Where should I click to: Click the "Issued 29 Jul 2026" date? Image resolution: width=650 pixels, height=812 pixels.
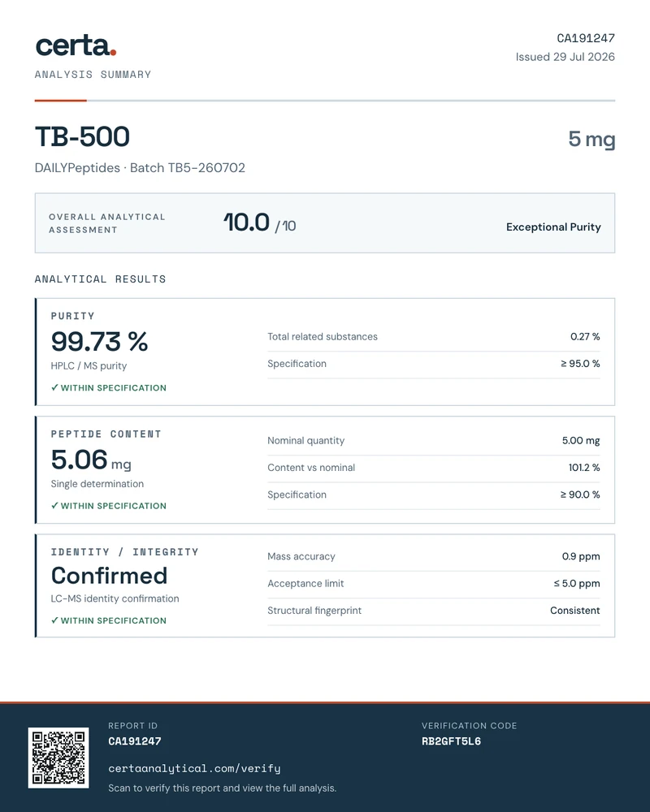[565, 57]
